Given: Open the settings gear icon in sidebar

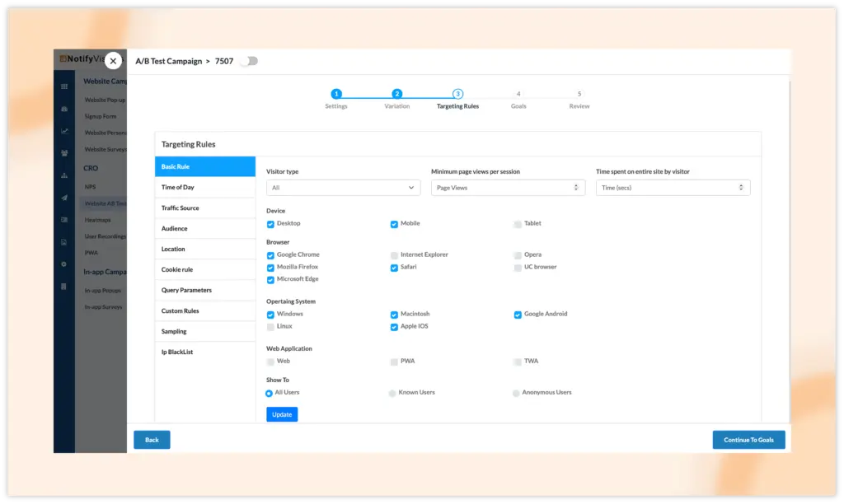Looking at the screenshot, I should 64,264.
